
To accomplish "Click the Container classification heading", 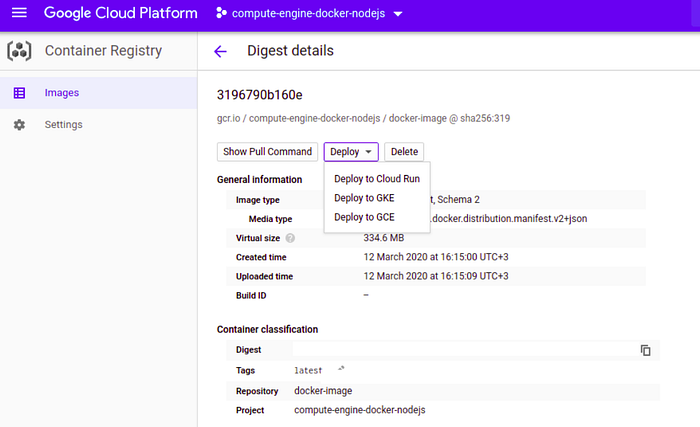I will point(267,330).
